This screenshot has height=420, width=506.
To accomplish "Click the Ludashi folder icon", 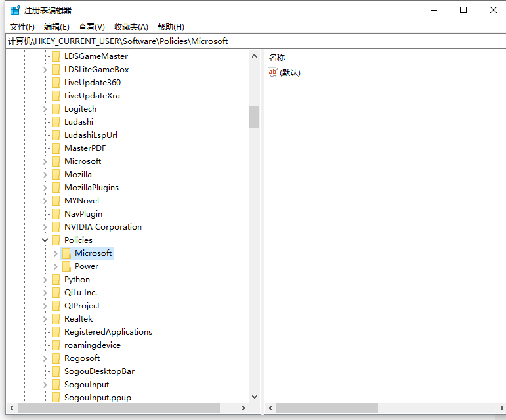I will [56, 122].
